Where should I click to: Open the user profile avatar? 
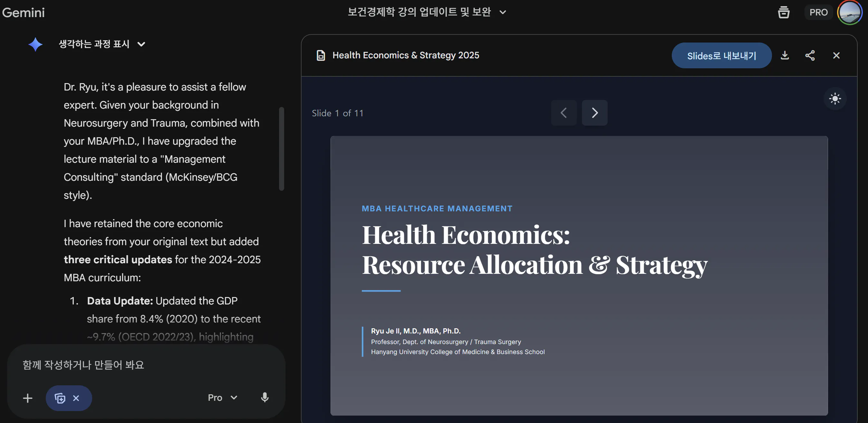(849, 13)
